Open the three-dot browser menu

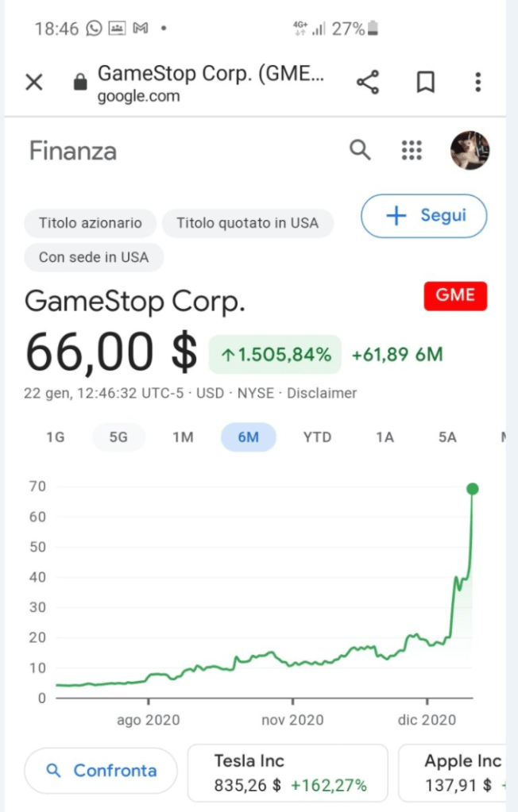click(x=477, y=82)
